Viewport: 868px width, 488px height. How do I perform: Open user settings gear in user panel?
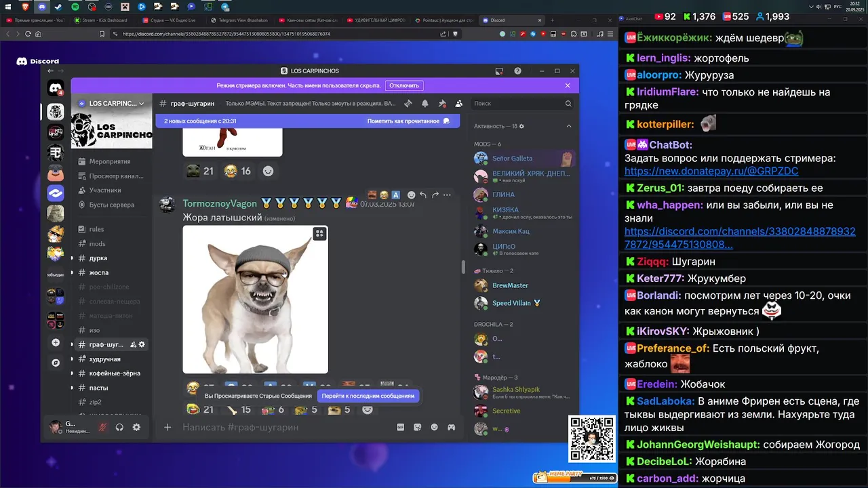[x=136, y=427]
